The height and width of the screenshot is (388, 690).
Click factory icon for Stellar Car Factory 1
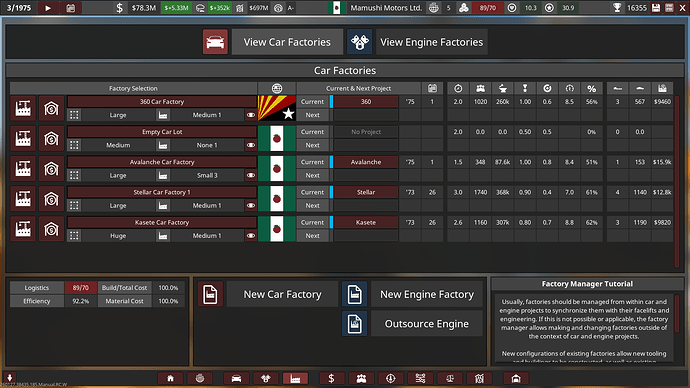pyautogui.click(x=23, y=199)
